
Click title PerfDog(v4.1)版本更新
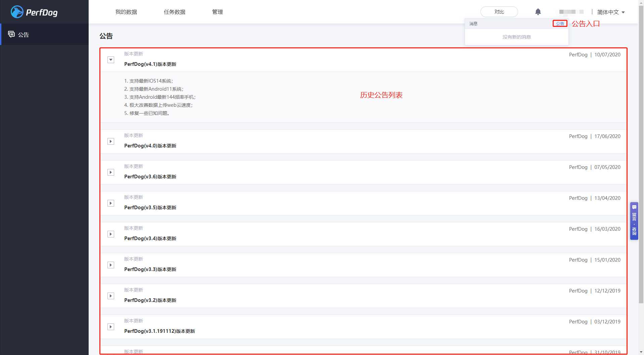click(x=150, y=64)
